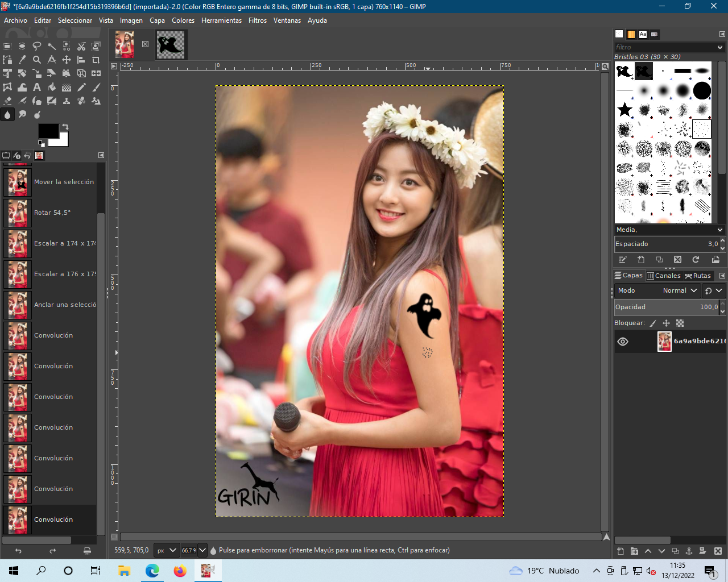Image resolution: width=728 pixels, height=582 pixels.
Task: Select the Free Select lasso tool
Action: (x=37, y=46)
